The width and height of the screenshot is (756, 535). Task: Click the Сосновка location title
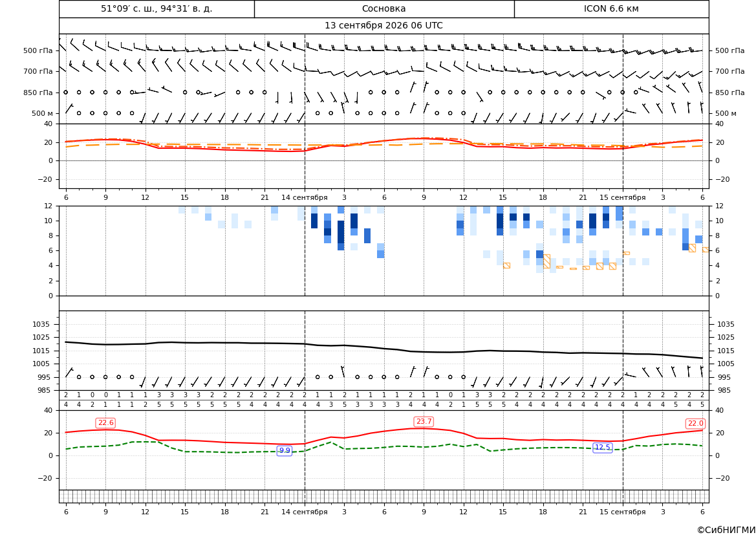tap(383, 8)
